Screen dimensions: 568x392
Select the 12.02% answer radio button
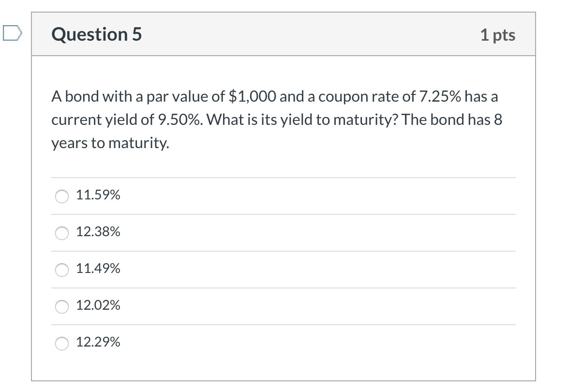click(x=61, y=306)
